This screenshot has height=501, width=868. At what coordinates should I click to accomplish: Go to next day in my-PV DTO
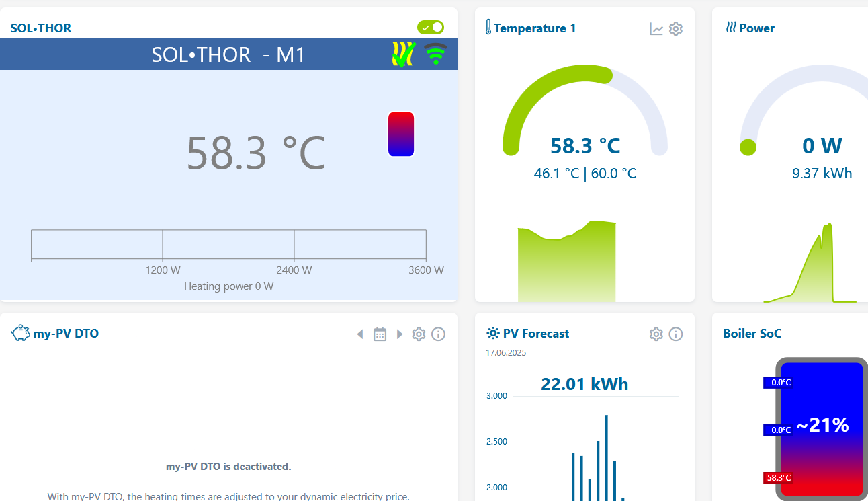(x=400, y=334)
